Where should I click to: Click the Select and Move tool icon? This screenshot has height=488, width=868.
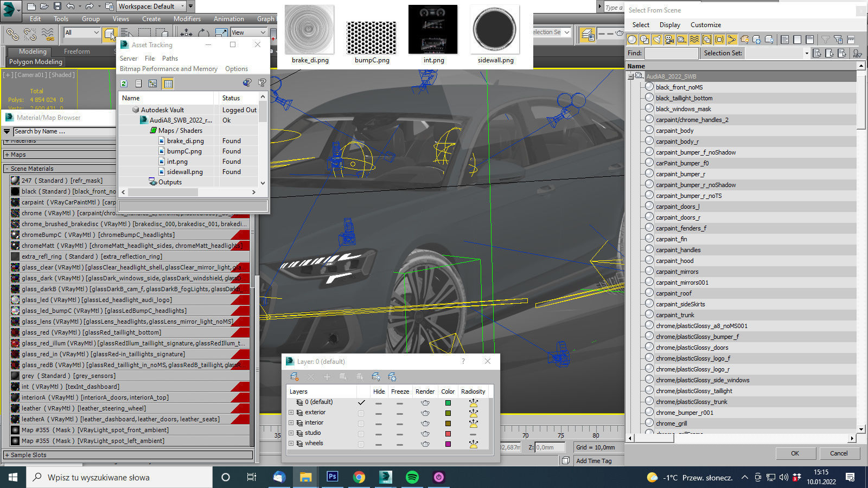tap(186, 33)
